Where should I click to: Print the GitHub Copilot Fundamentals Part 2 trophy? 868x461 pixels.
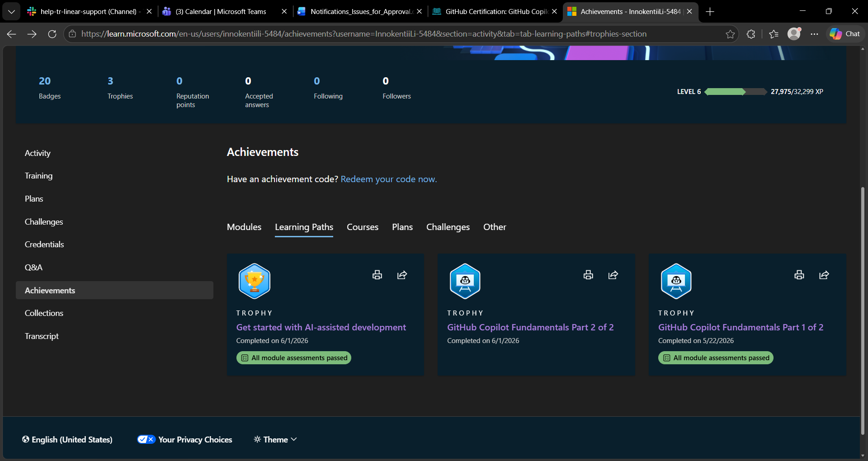point(588,275)
